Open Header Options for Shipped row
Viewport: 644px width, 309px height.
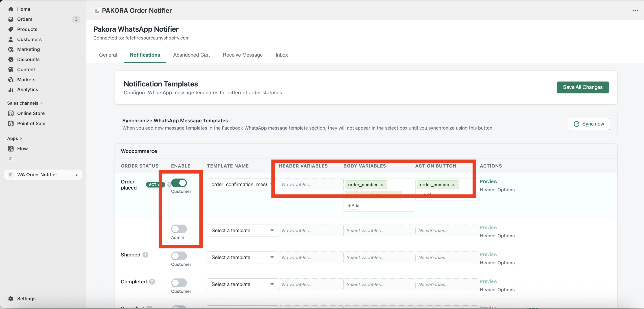(497, 263)
